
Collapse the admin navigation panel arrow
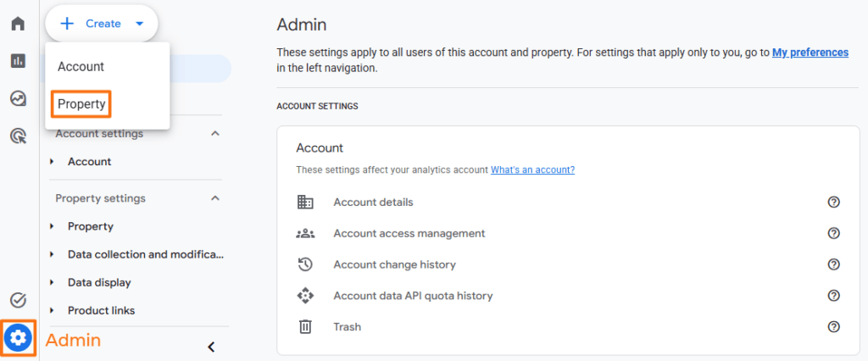(x=211, y=347)
